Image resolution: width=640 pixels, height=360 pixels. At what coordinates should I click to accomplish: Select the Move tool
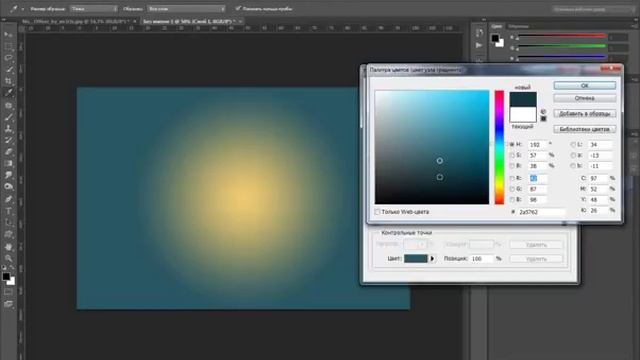[8, 35]
